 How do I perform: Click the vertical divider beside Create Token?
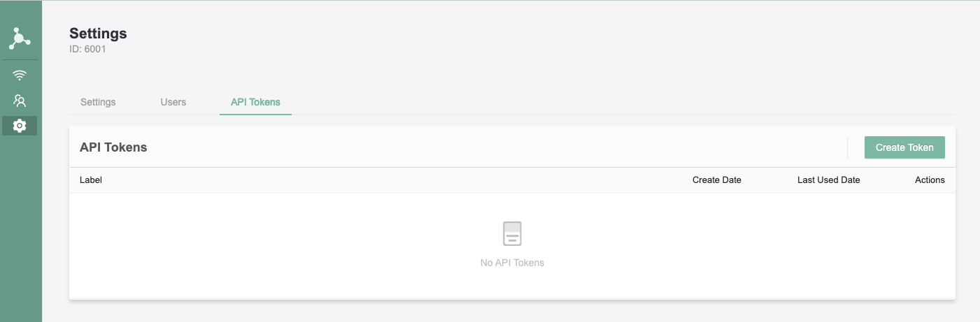tap(847, 147)
